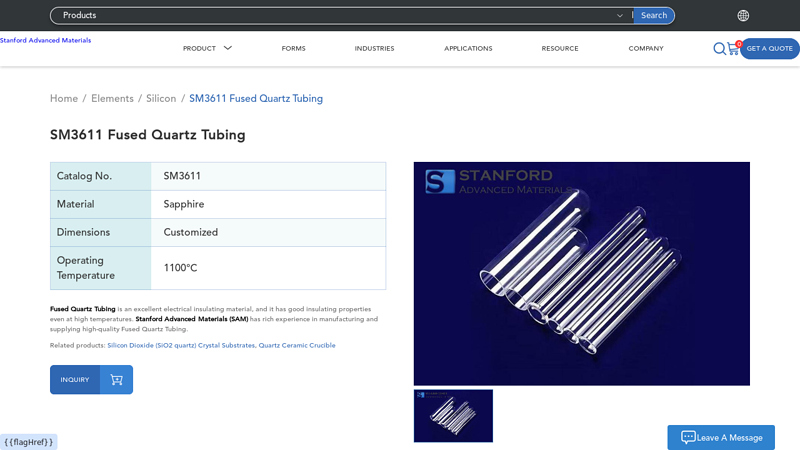Image resolution: width=800 pixels, height=450 pixels.
Task: Open the PRODUCT menu item
Action: pyautogui.click(x=199, y=48)
